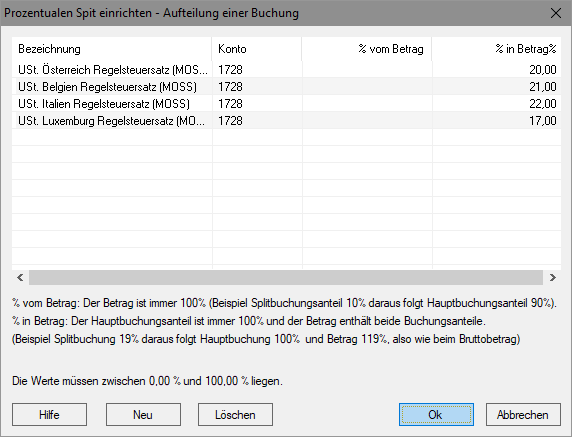Cancel with the Abbrechen button
Image resolution: width=572 pixels, height=437 pixels.
[x=523, y=414]
